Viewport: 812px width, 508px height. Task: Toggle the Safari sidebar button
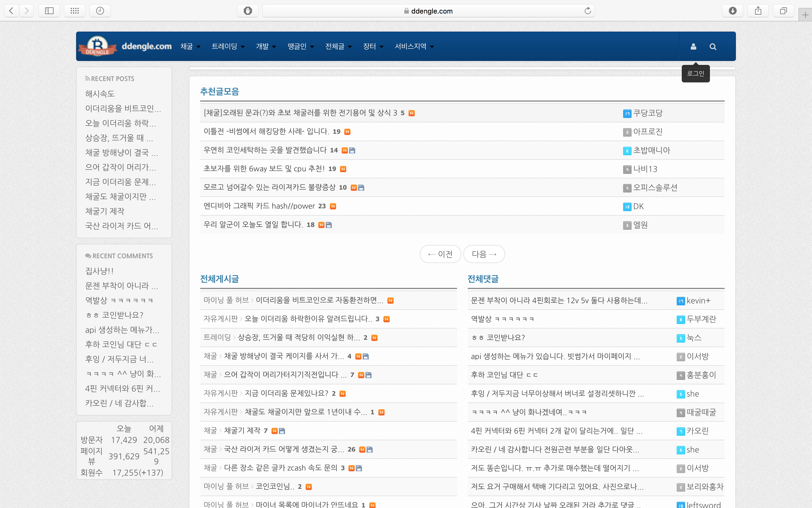pyautogui.click(x=49, y=11)
